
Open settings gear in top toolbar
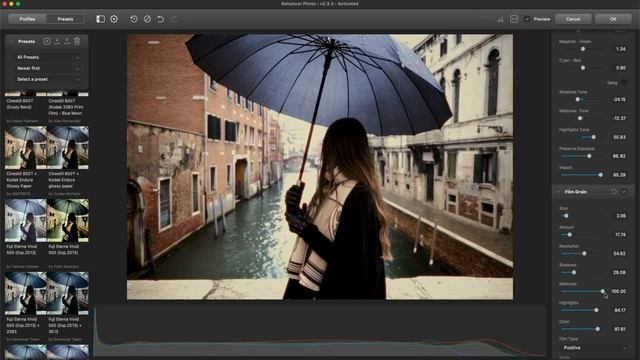[114, 19]
